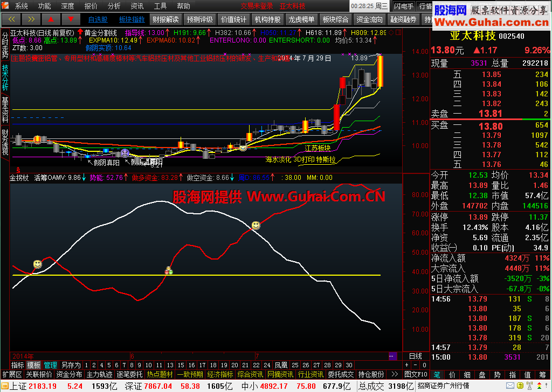The width and height of the screenshot is (552, 392).
Task: Open the 板块指数 link
Action: coord(132,20)
